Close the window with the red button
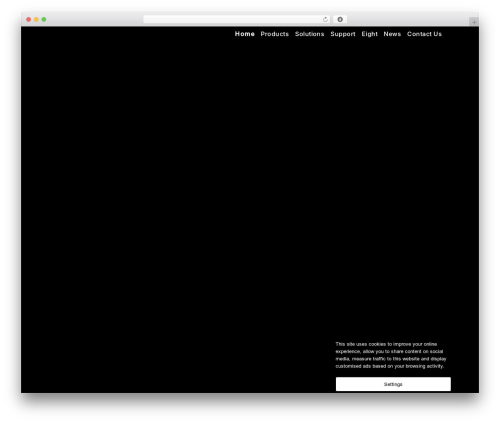 29,19
